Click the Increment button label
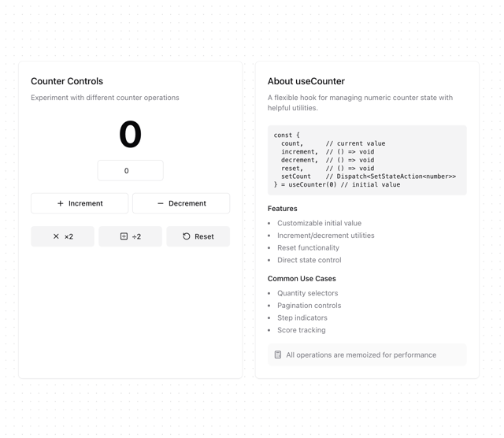Viewport: 504px width, 438px height. [86, 203]
